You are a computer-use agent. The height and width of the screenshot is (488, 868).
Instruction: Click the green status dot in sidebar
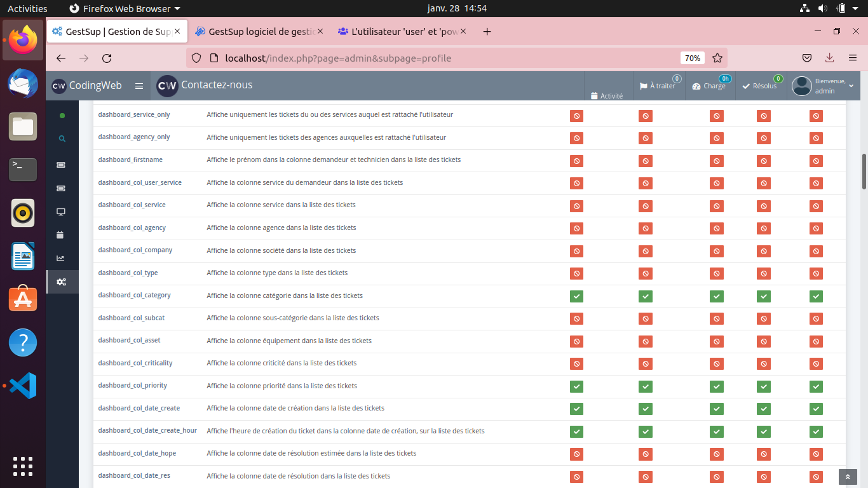point(62,116)
